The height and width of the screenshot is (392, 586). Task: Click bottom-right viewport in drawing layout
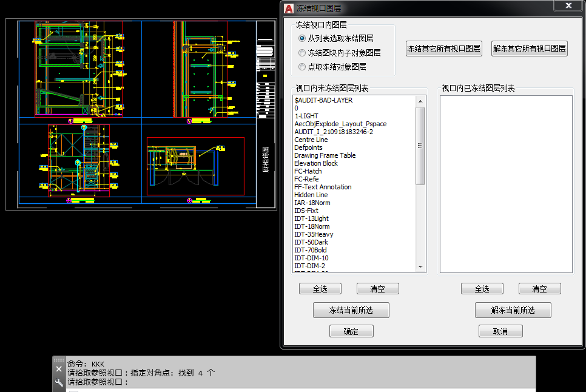tap(195, 166)
